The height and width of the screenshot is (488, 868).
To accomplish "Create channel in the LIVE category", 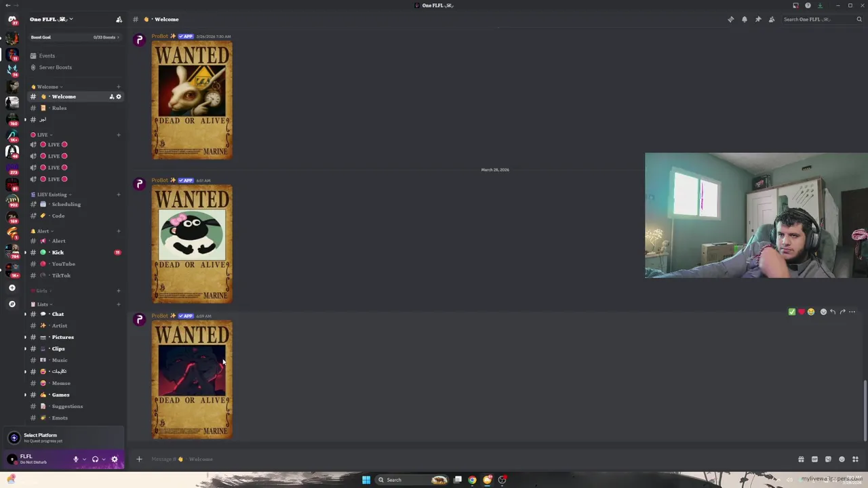I will click(119, 134).
